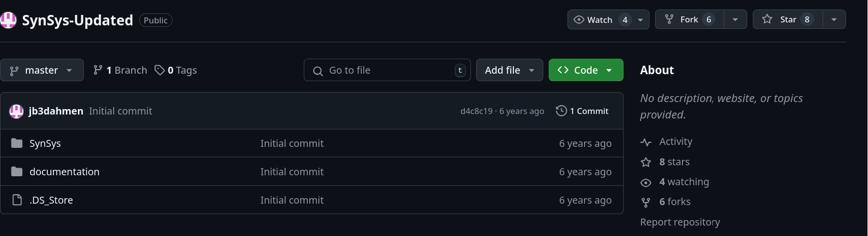Click the .DS_Store file icon
Screen dimensions: 868x236
tap(17, 200)
